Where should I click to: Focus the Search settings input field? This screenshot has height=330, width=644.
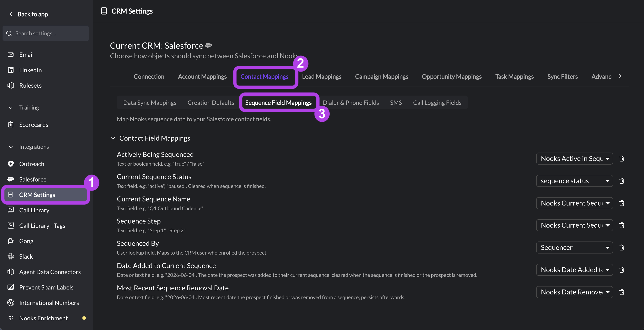click(46, 33)
